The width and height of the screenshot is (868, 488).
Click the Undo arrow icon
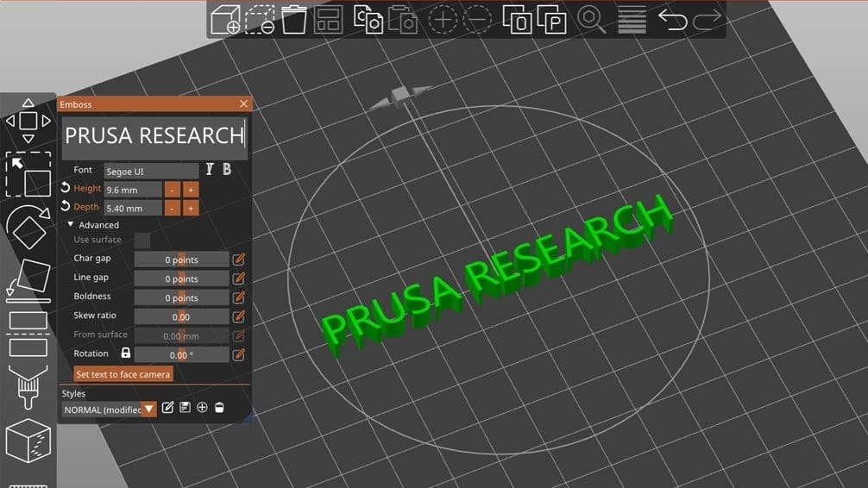click(x=673, y=20)
